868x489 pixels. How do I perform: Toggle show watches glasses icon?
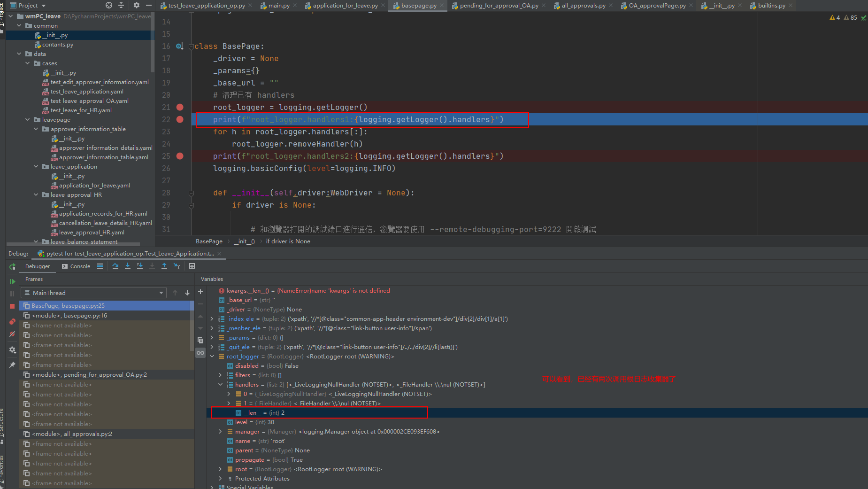pos(200,353)
